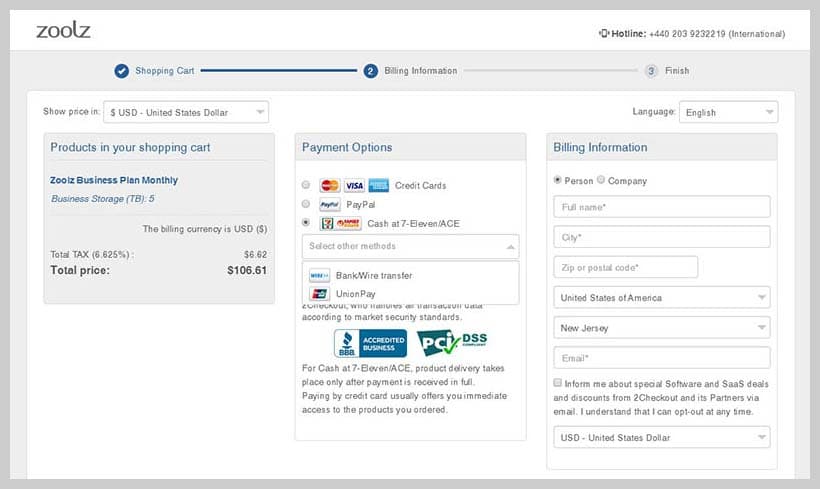Choose the Person radio option

557,180
